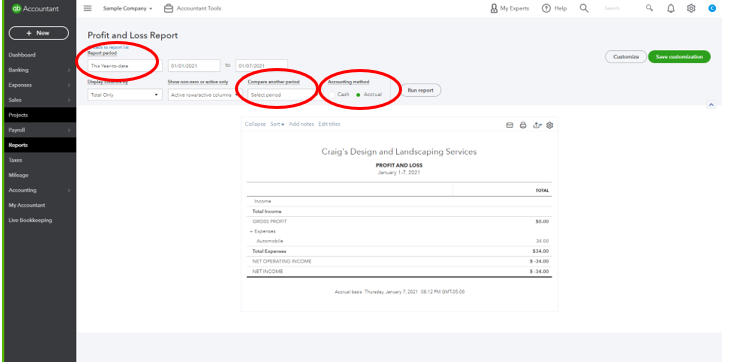The height and width of the screenshot is (362, 731).
Task: Open the Accountant Tools briefcase icon
Action: point(168,8)
